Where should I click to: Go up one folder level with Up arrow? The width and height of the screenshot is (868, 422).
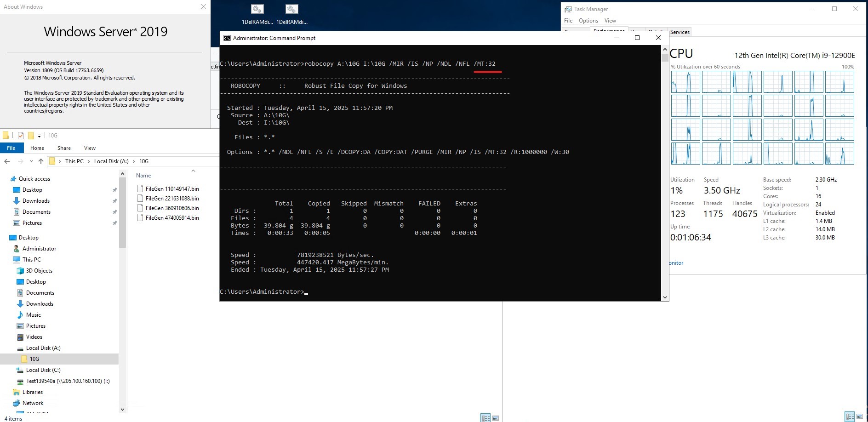[41, 161]
